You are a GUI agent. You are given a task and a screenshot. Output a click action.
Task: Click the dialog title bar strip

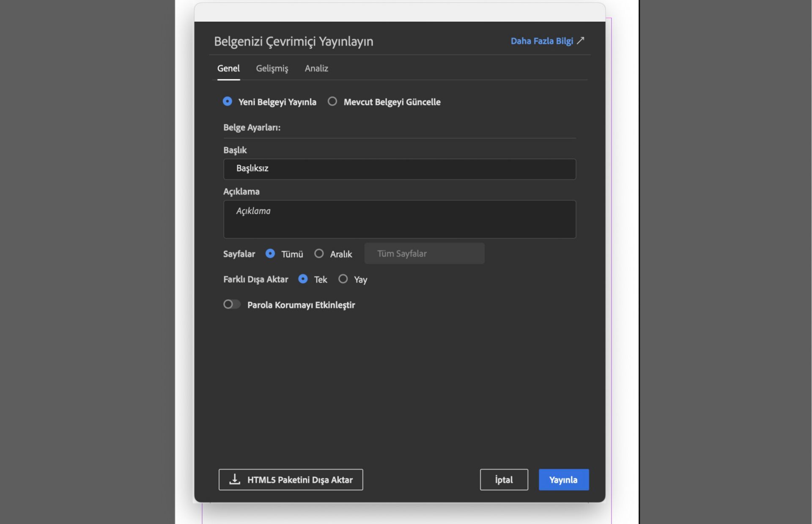tap(399, 13)
